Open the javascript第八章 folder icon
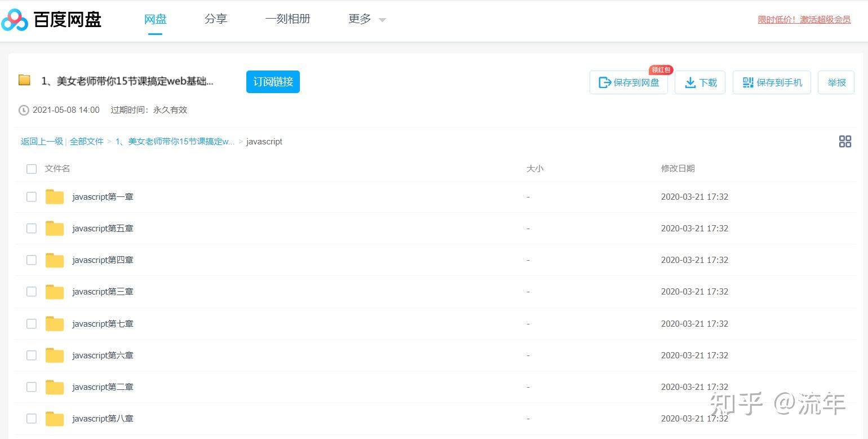 click(55, 419)
